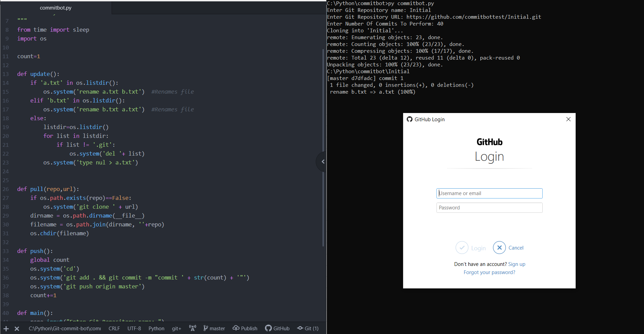Publish the branch from the status bar
The height and width of the screenshot is (334, 644).
pyautogui.click(x=245, y=328)
